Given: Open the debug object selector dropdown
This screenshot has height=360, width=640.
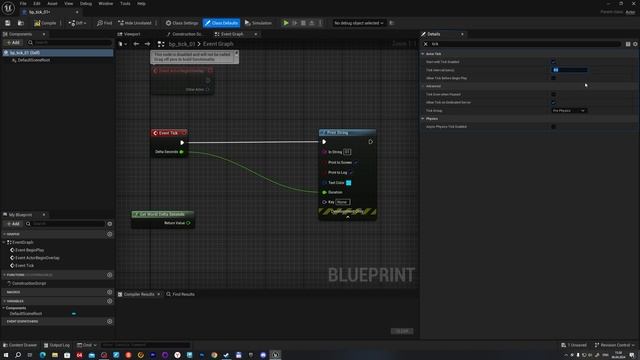Looking at the screenshot, I should 359,23.
